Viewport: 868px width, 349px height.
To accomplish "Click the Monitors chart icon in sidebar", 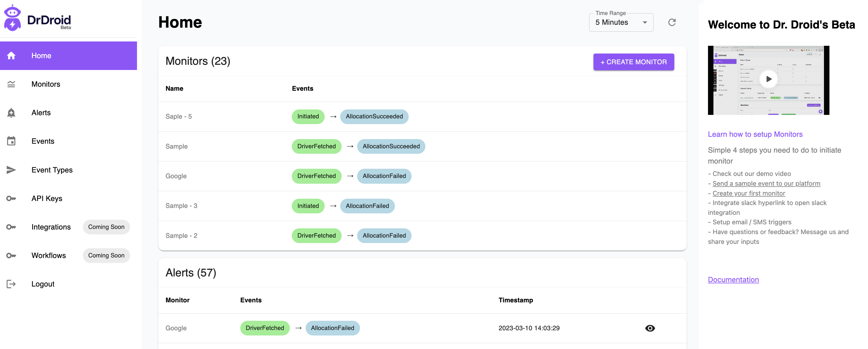I will tap(11, 84).
